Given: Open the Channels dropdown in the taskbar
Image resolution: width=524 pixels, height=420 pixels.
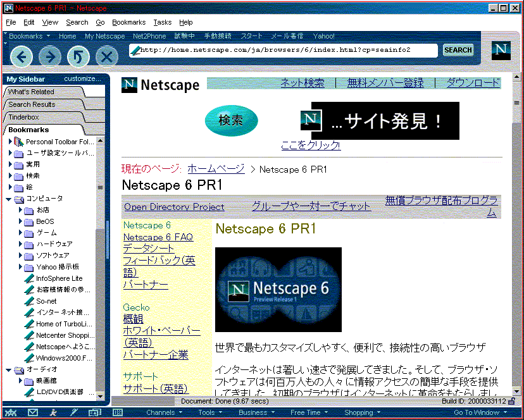Looking at the screenshot, I should (164, 412).
